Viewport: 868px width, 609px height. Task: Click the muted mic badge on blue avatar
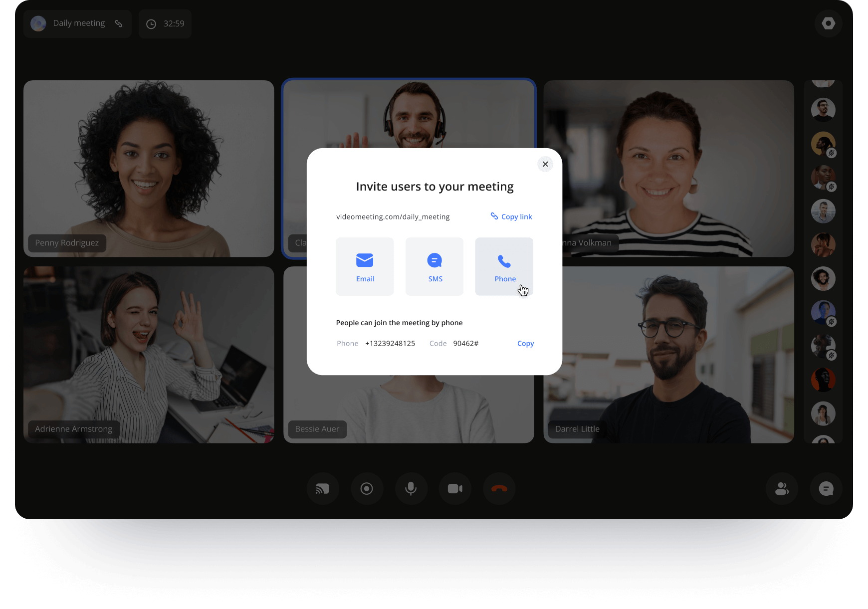click(x=831, y=322)
